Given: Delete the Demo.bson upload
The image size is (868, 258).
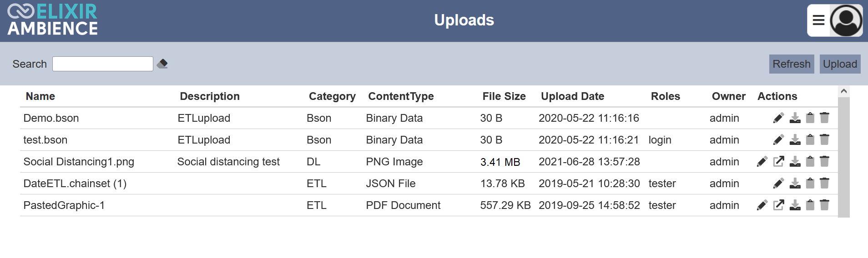Looking at the screenshot, I should pos(824,118).
